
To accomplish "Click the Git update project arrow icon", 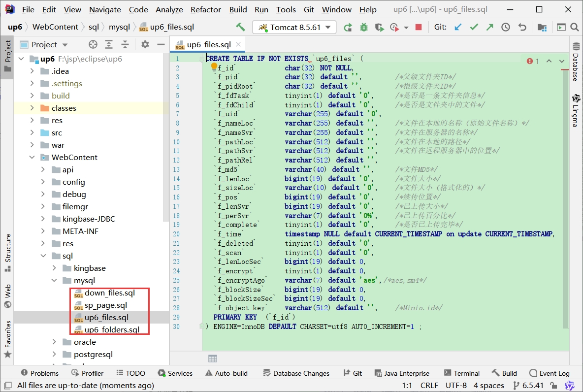I will click(458, 27).
